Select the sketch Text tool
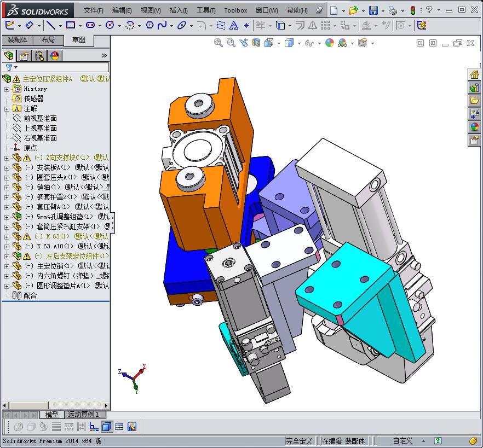The image size is (483, 448). coord(234,25)
